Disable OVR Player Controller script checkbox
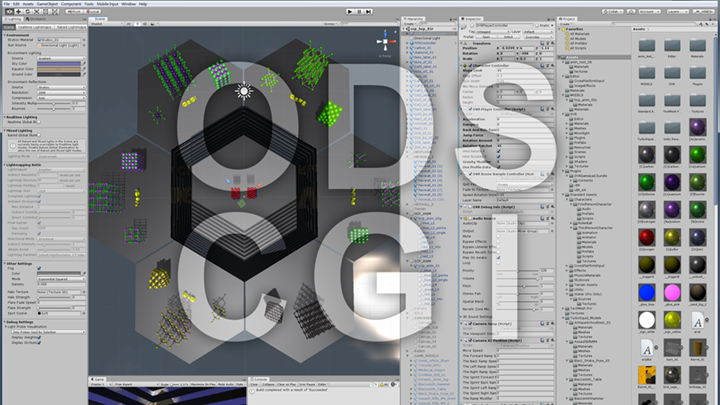 tap(470, 109)
